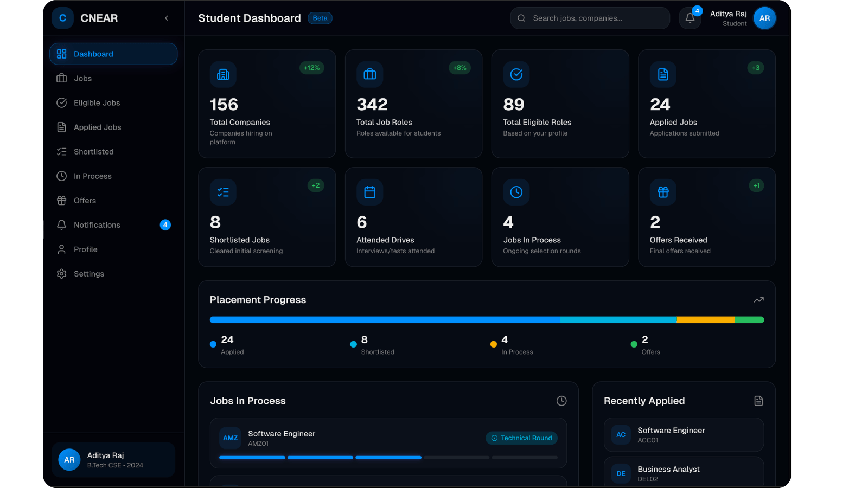Open the Jobs section from the sidebar
Screen dimensions: 868x488
82,78
